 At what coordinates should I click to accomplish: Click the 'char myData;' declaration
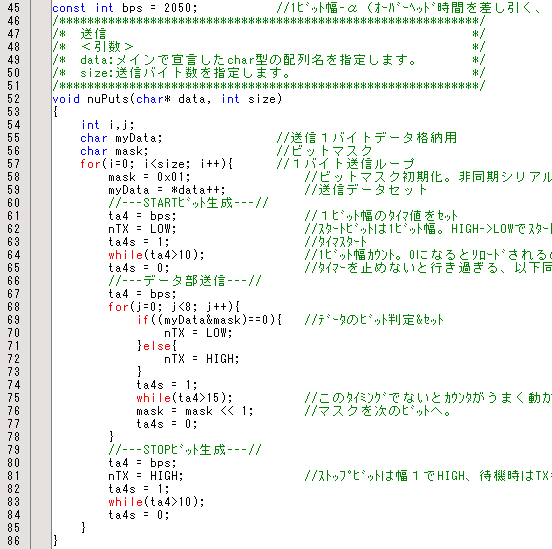[121, 138]
